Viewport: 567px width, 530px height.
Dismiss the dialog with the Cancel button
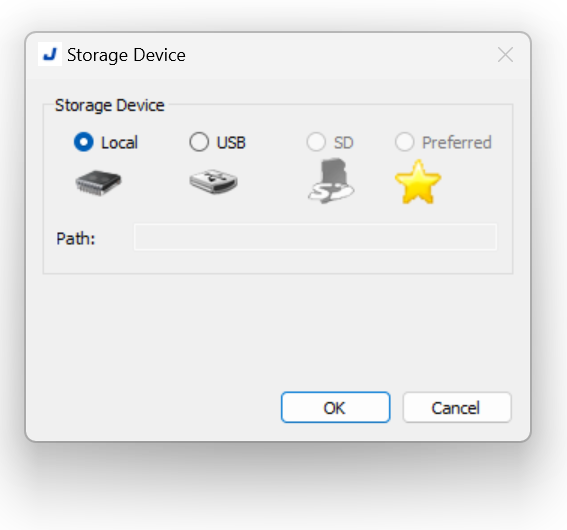457,407
